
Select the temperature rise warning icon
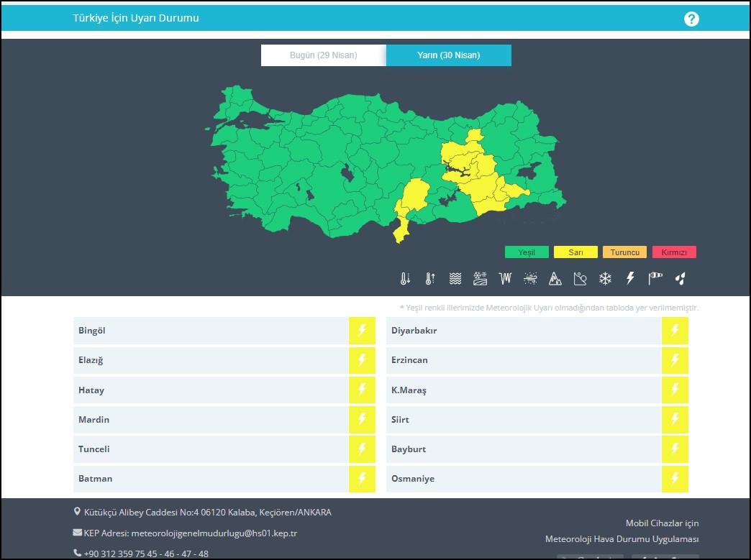coord(429,279)
